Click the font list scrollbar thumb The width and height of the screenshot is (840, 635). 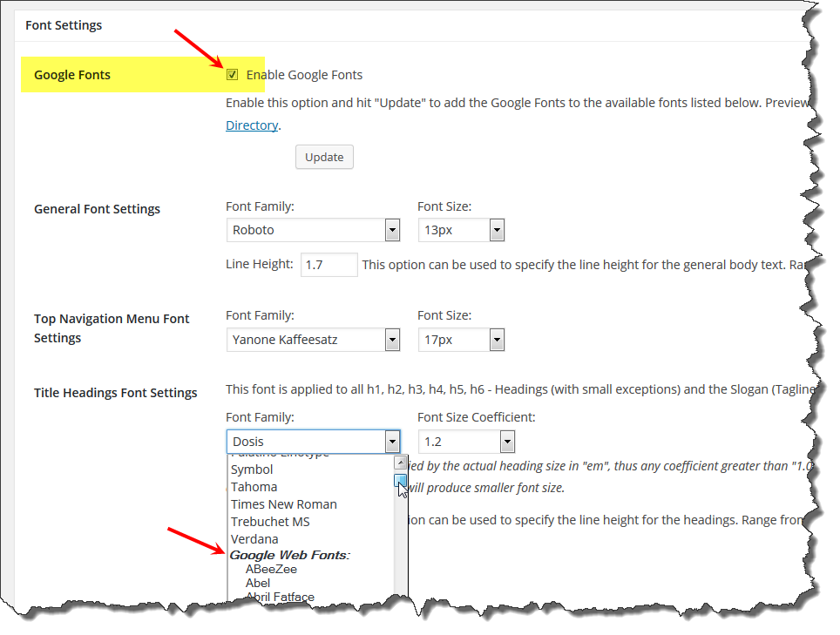400,480
